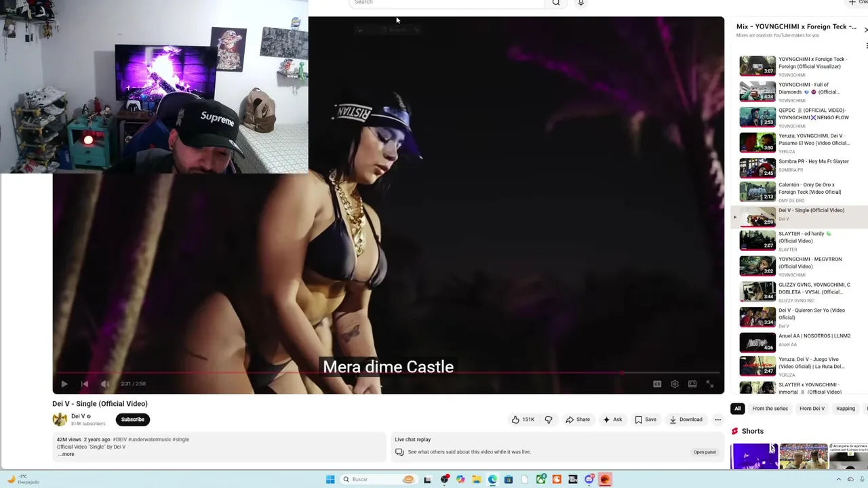Play Dei V - Quieren Ser Yo
868x488 pixels.
point(800,317)
